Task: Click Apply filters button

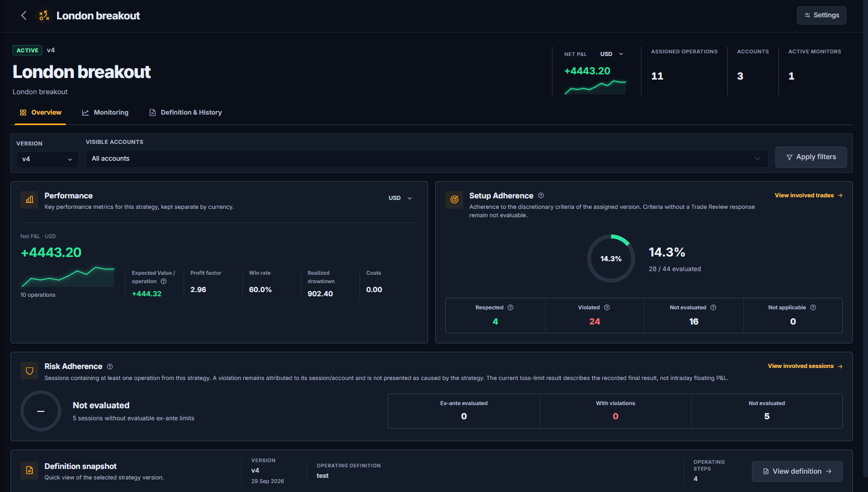Action: click(811, 157)
